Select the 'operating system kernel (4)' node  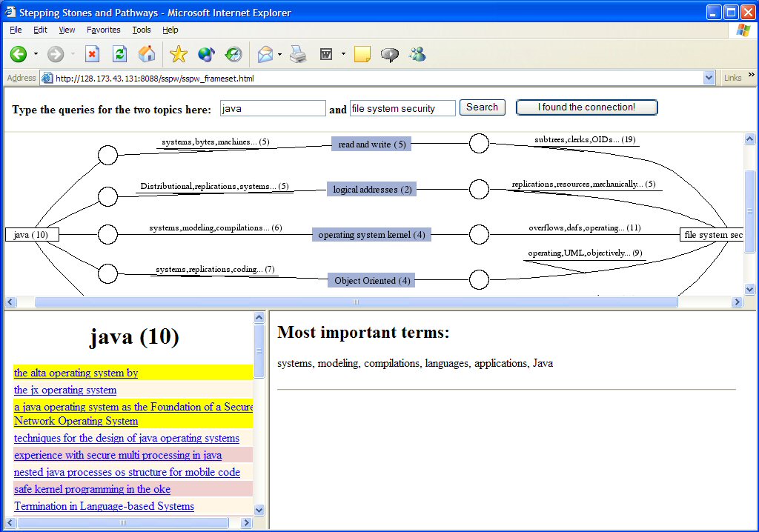tap(371, 235)
